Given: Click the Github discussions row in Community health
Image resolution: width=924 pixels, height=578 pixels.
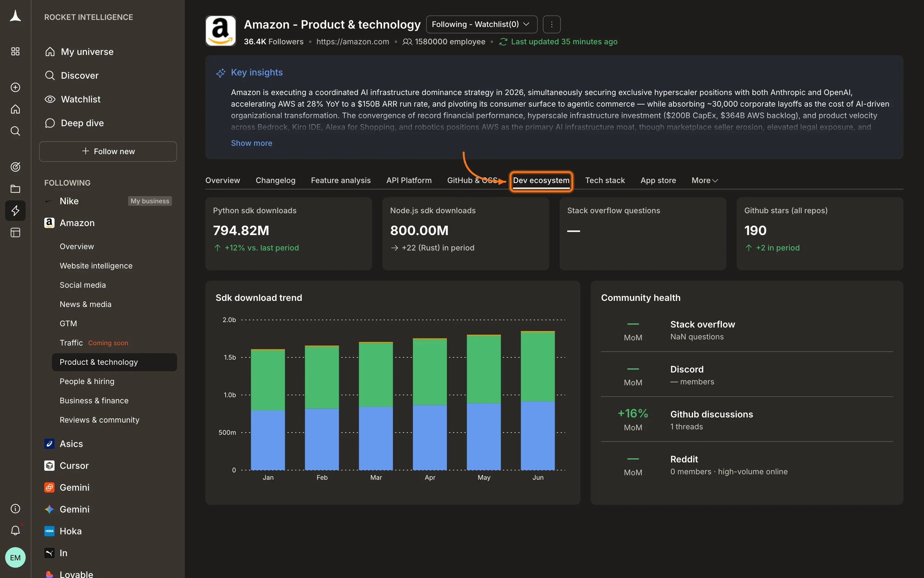Looking at the screenshot, I should coord(747,420).
